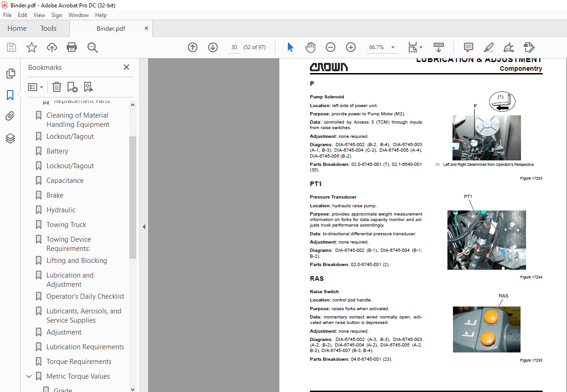Open the Layers panel
Image resolution: width=567 pixels, height=392 pixels.
click(11, 138)
